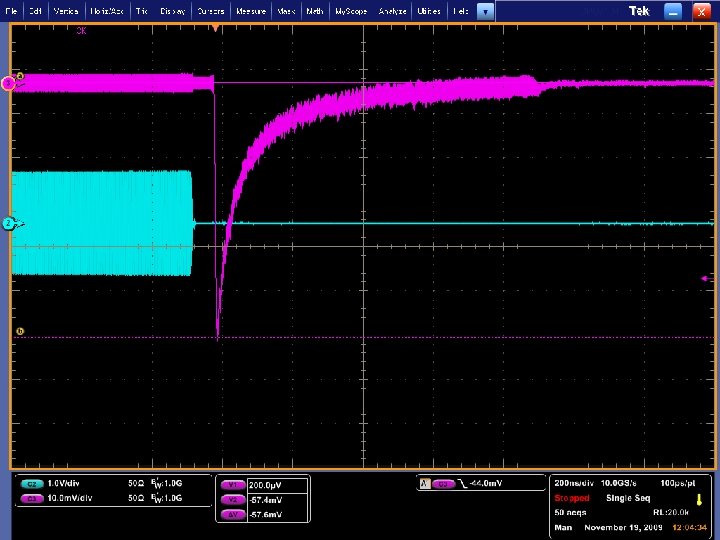Select the orange trigger position marker at top
The width and height of the screenshot is (720, 540).
[x=215, y=28]
